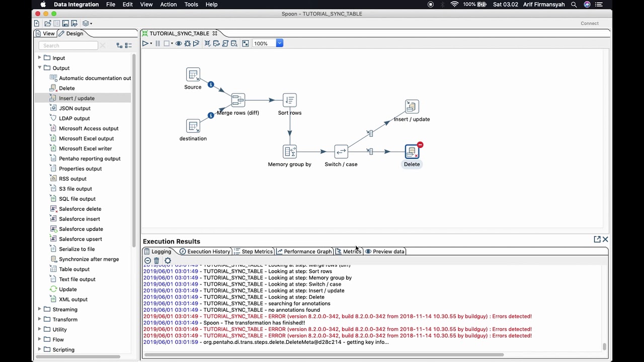This screenshot has height=362, width=644.
Task: Open the Performance Graph tab
Action: pos(303,251)
